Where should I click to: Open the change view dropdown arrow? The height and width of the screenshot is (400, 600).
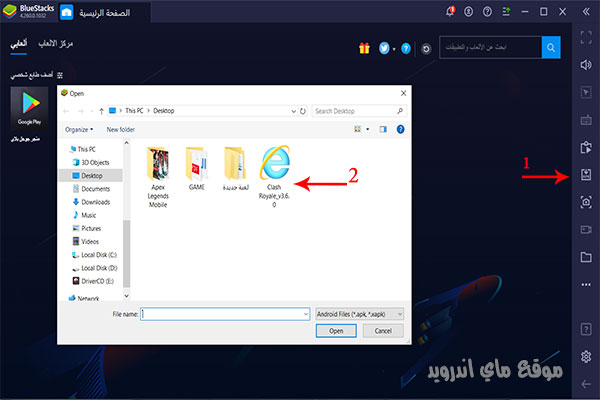[x=368, y=129]
